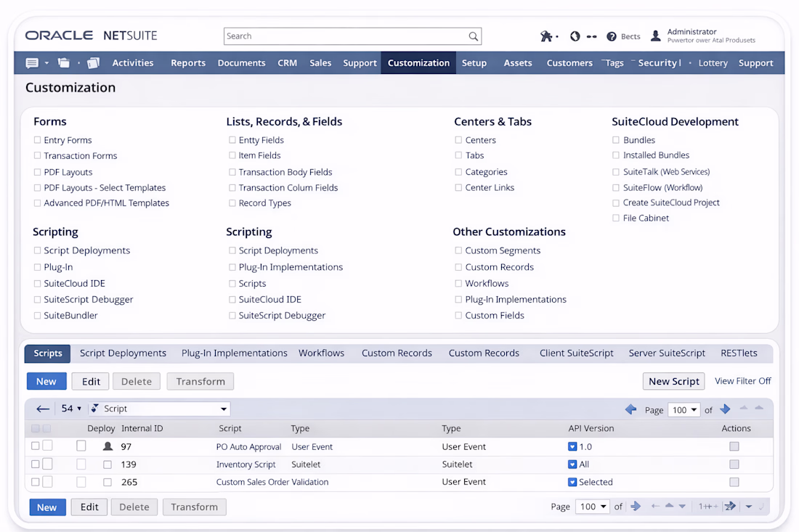
Task: Click the bottom grey left arrow icon
Action: pyautogui.click(x=655, y=506)
